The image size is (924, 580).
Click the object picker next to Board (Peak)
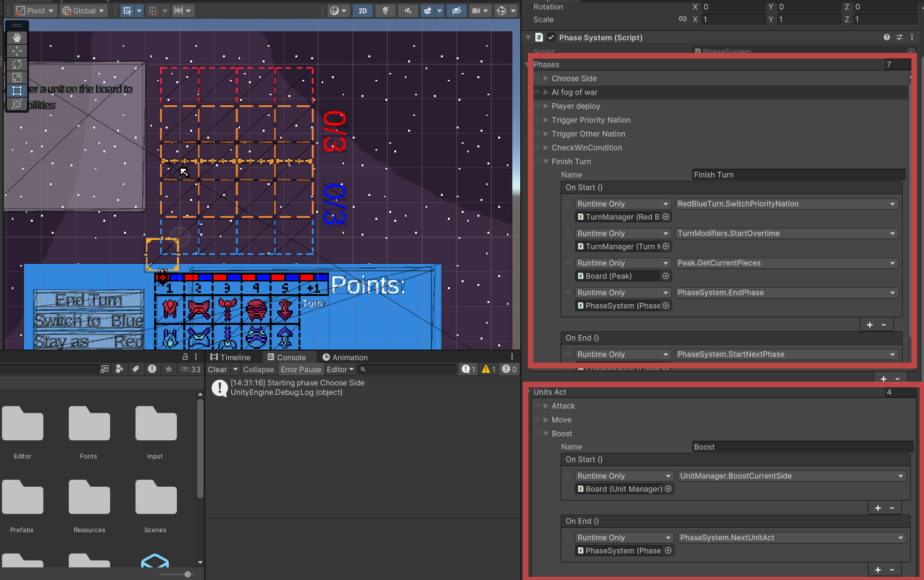click(x=666, y=276)
